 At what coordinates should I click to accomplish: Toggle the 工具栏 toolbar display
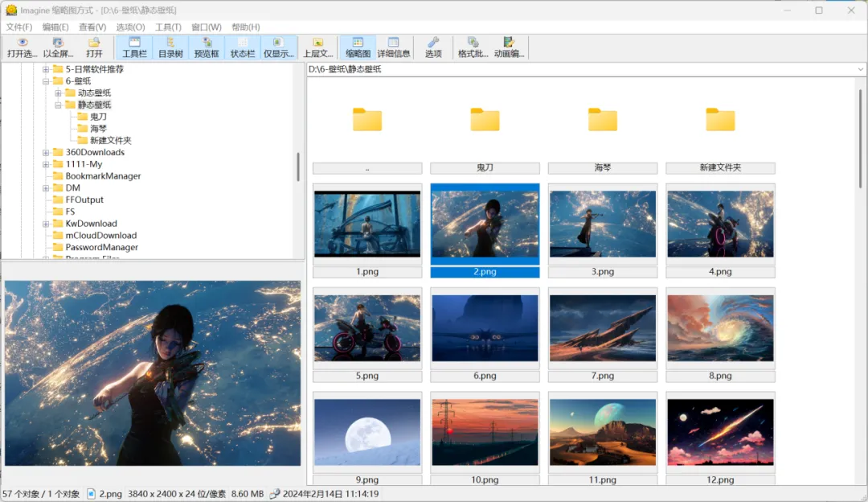[x=134, y=47]
